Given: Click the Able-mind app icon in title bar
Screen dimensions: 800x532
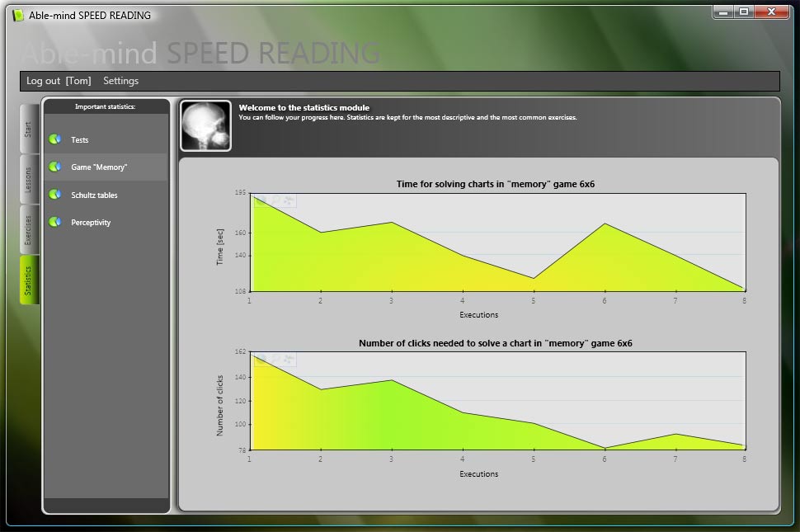Looking at the screenshot, I should (18, 16).
